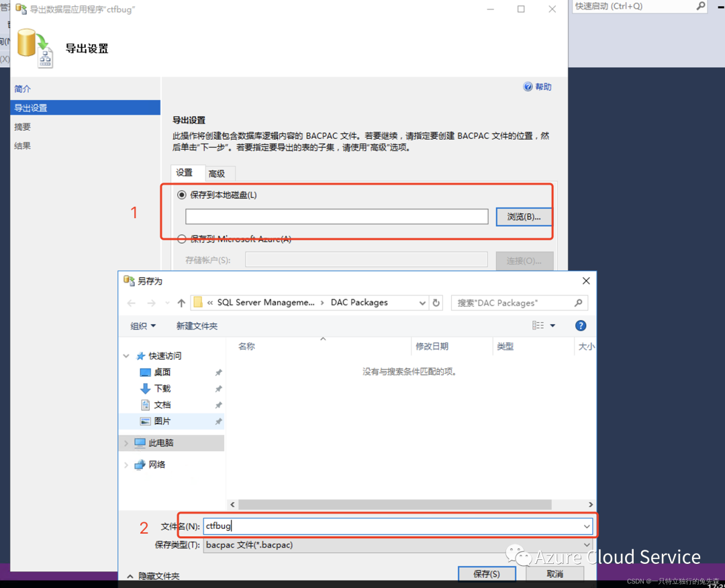
Task: Open 文档 in navigation pane
Action: coord(162,405)
